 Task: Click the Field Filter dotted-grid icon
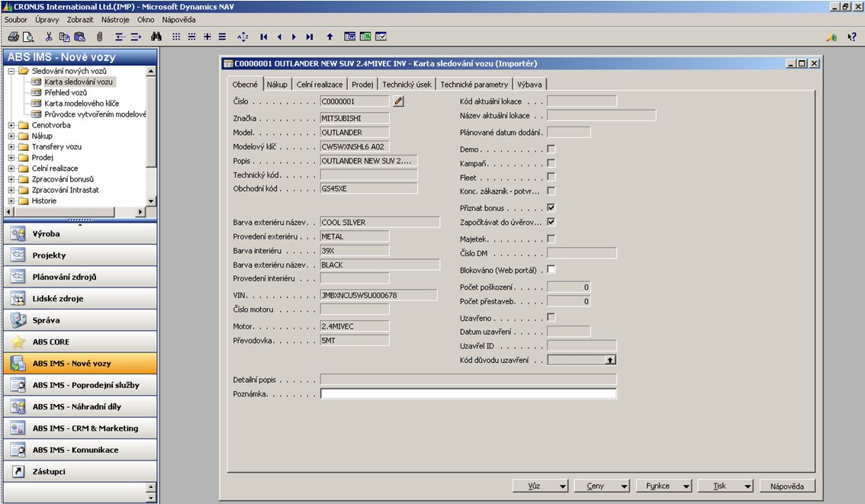[176, 37]
